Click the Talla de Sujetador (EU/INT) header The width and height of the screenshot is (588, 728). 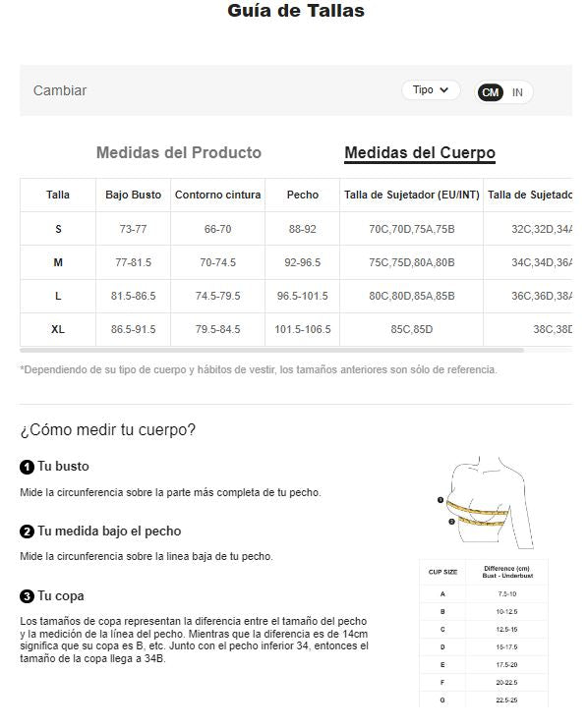click(411, 195)
